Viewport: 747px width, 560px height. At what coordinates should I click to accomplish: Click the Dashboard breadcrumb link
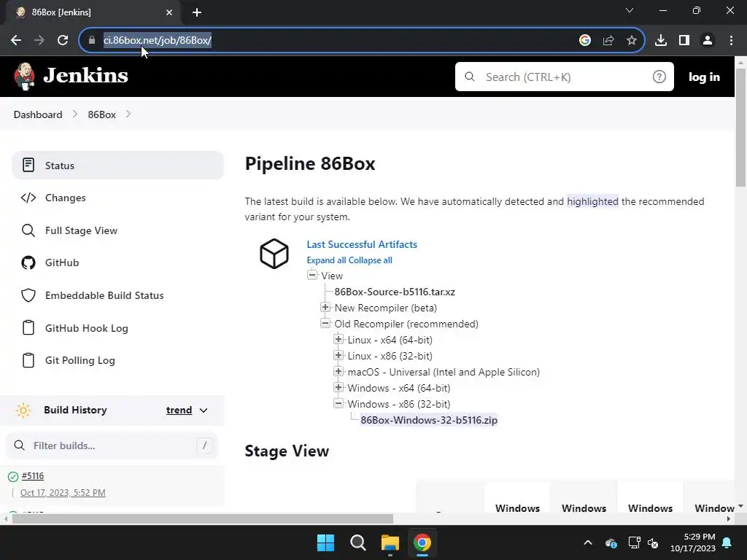point(38,114)
